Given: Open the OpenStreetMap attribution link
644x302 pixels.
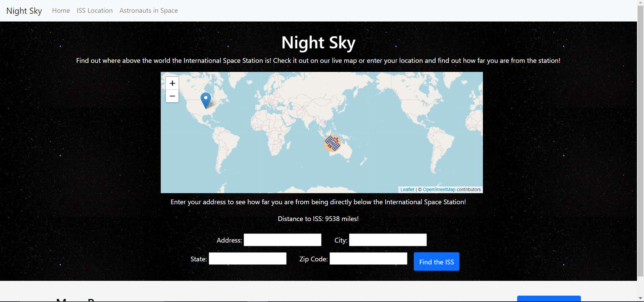Looking at the screenshot, I should (x=439, y=189).
